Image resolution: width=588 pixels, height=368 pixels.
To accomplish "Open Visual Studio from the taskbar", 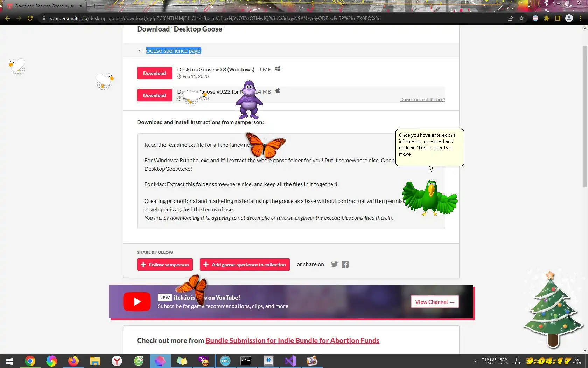I will [290, 361].
